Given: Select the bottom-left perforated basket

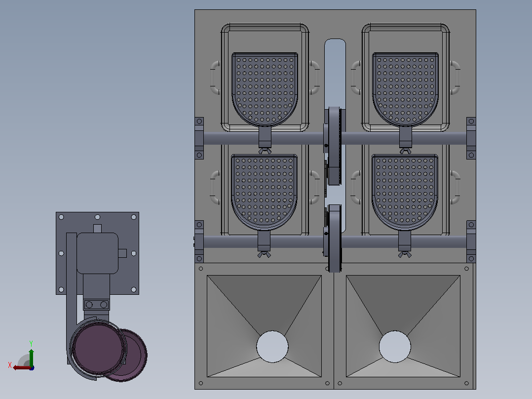Looking at the screenshot, I should coord(264,192).
